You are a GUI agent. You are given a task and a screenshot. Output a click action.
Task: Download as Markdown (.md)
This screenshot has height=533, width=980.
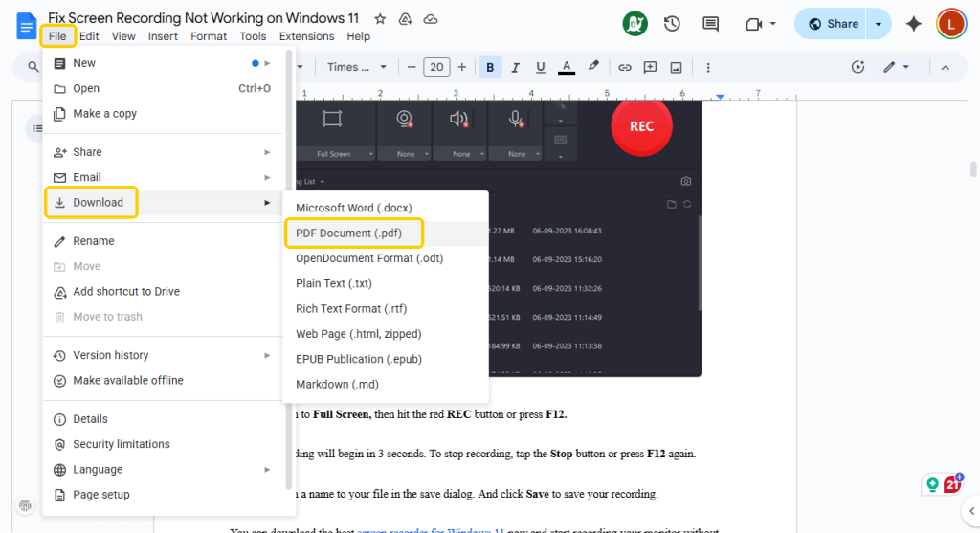click(x=386, y=385)
